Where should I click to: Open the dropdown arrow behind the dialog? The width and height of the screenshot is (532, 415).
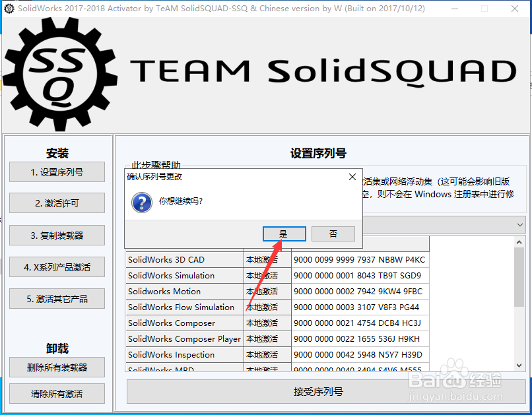(x=519, y=225)
